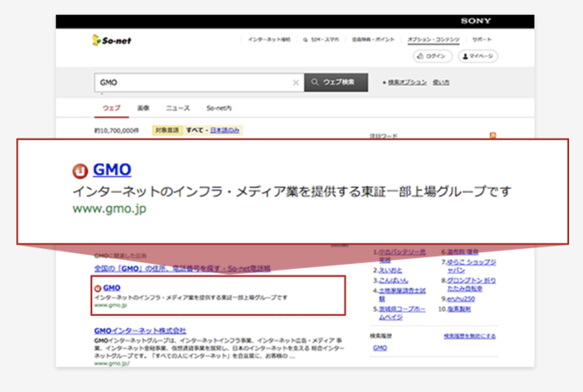Screen dimensions: 583x392
Task: Click the RSS feed icon beside 注目ワード
Action: point(493,135)
